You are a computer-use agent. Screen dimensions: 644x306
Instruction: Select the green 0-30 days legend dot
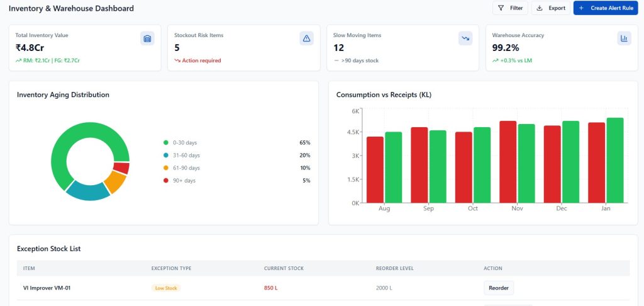tap(166, 143)
